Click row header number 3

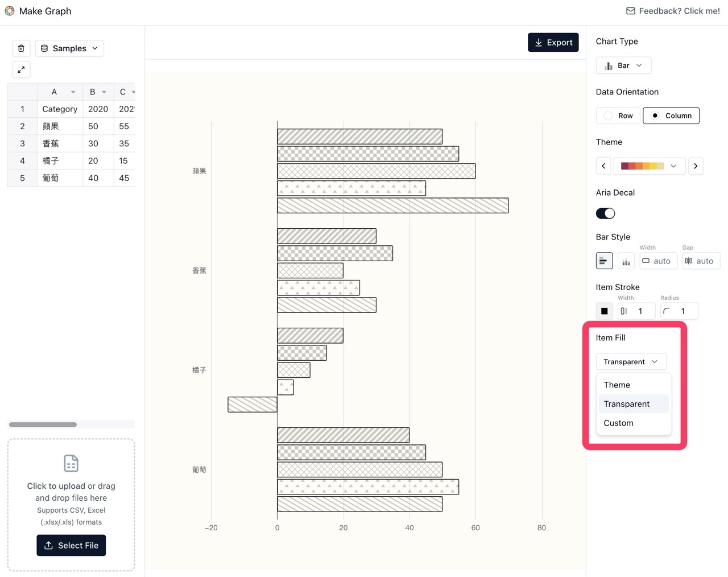22,143
